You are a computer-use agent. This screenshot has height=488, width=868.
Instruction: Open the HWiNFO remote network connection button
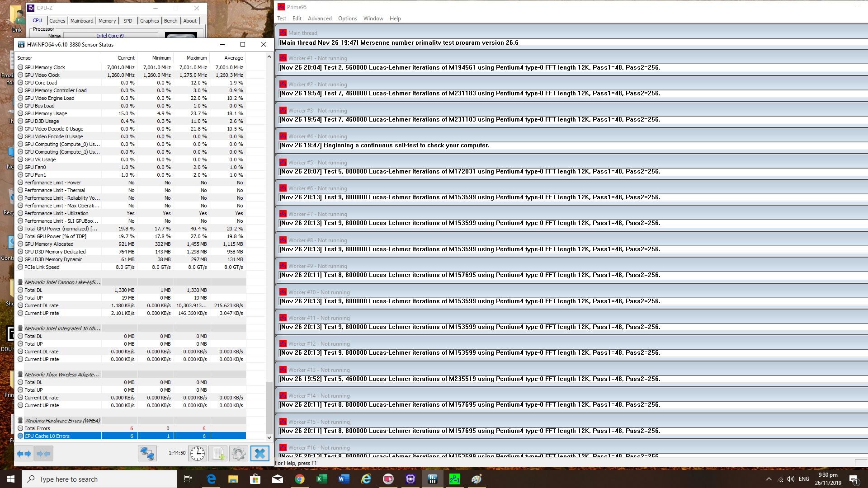(x=147, y=453)
